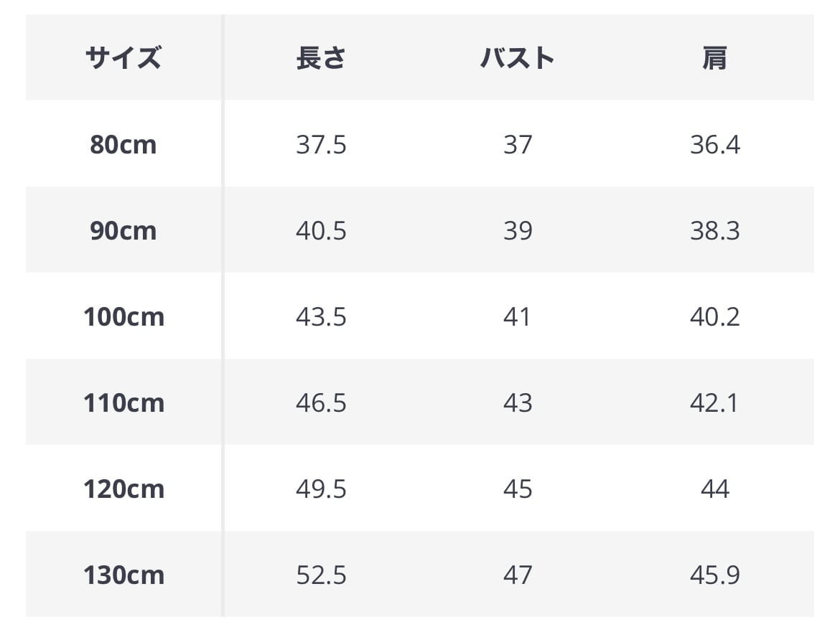Click length value 37.5 for 80cm
840x627 pixels.
click(x=321, y=145)
